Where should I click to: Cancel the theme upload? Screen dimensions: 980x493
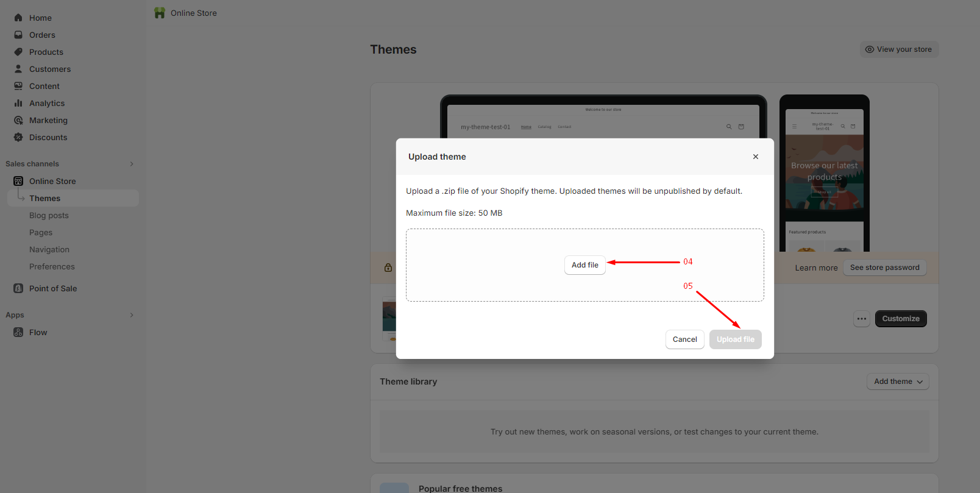pos(684,339)
